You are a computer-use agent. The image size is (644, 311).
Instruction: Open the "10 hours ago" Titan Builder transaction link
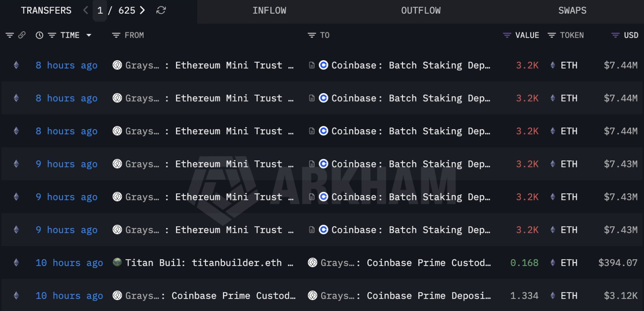[x=69, y=263]
